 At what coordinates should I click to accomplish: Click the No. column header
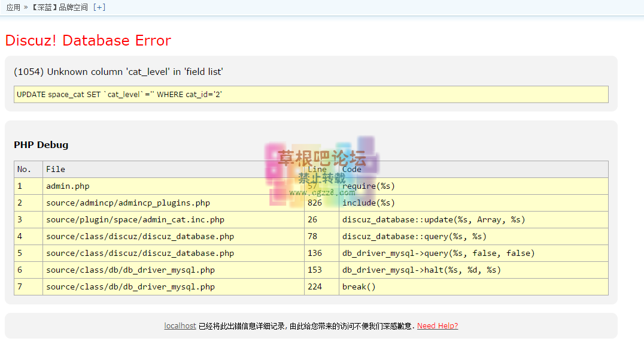point(28,169)
